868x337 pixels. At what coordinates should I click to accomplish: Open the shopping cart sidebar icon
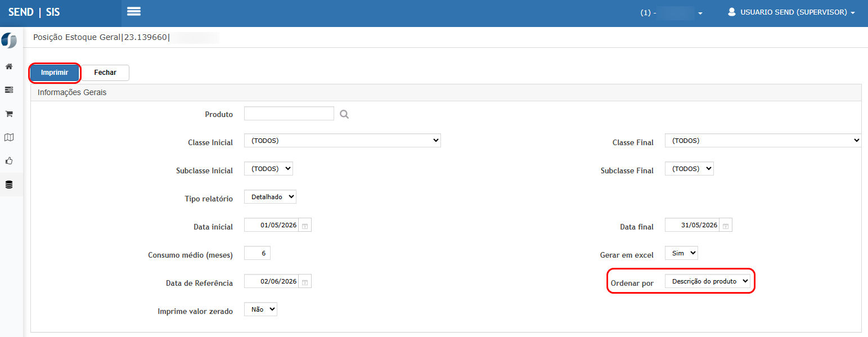pos(9,114)
